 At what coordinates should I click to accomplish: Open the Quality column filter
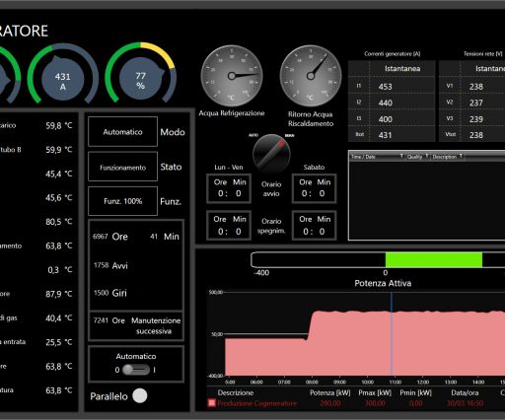[x=427, y=156]
